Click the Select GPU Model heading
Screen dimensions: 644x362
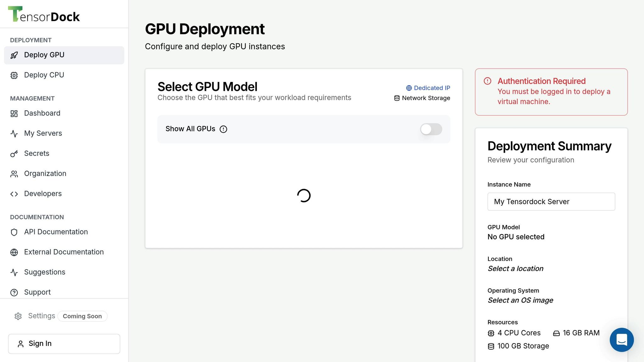tap(208, 87)
